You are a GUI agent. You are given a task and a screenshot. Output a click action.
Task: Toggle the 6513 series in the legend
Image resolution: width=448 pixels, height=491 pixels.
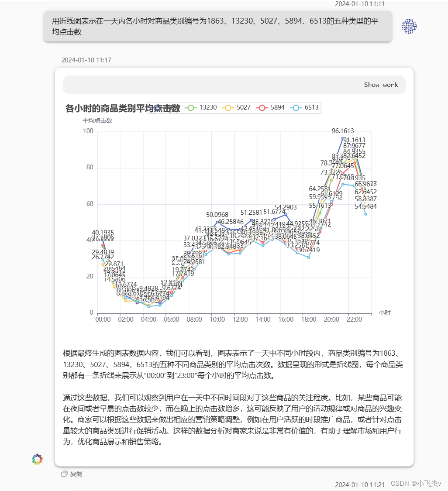click(x=304, y=107)
